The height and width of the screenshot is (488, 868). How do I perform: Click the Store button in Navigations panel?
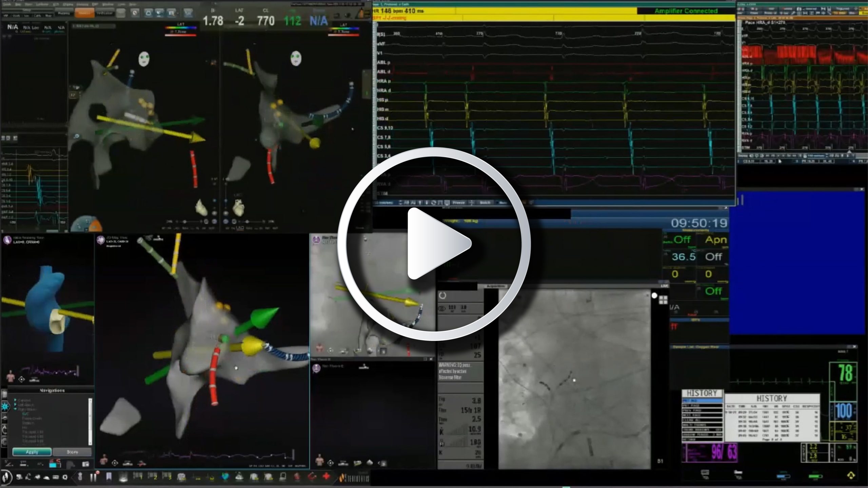pyautogui.click(x=72, y=452)
